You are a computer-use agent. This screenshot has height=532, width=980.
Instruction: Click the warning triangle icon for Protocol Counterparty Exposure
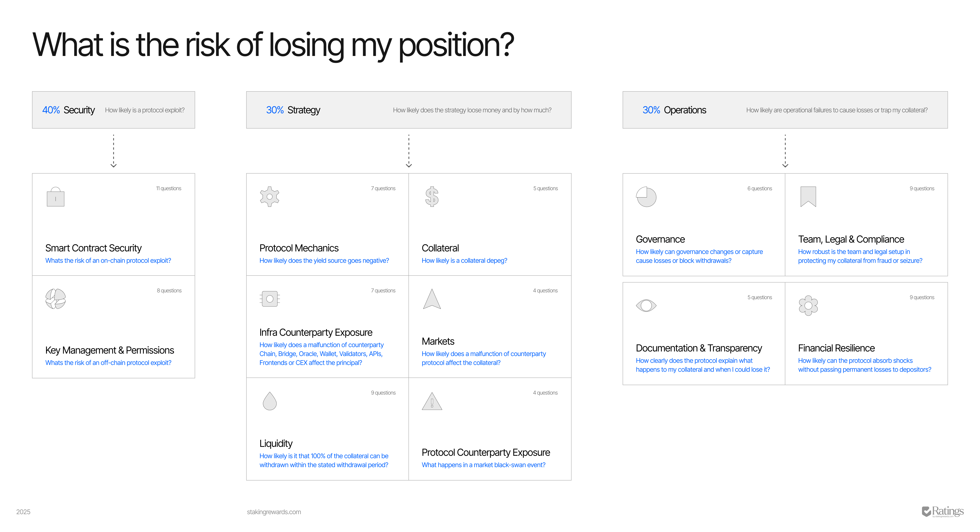tap(432, 402)
